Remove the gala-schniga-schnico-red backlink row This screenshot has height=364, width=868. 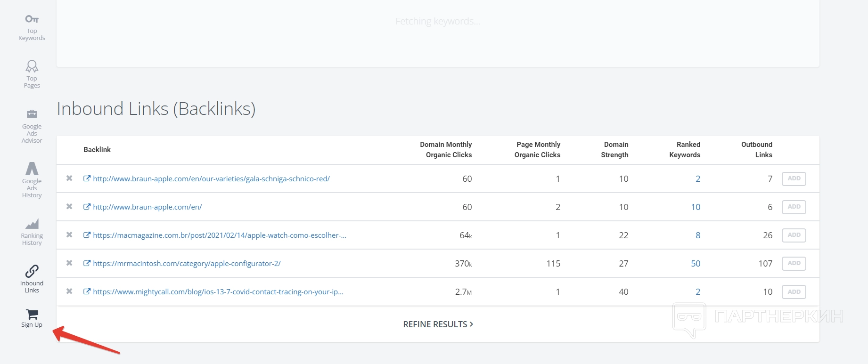click(69, 178)
